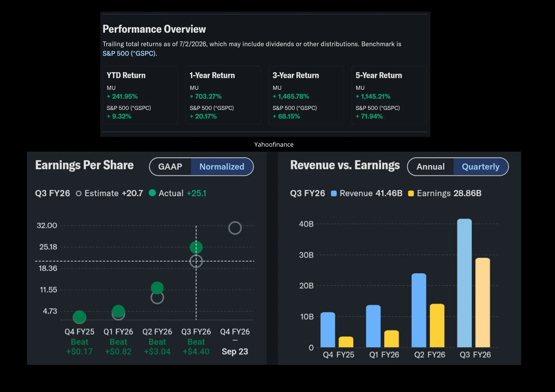The image size is (555, 392).
Task: Switch Earnings Per Share to GAAP
Action: 170,167
